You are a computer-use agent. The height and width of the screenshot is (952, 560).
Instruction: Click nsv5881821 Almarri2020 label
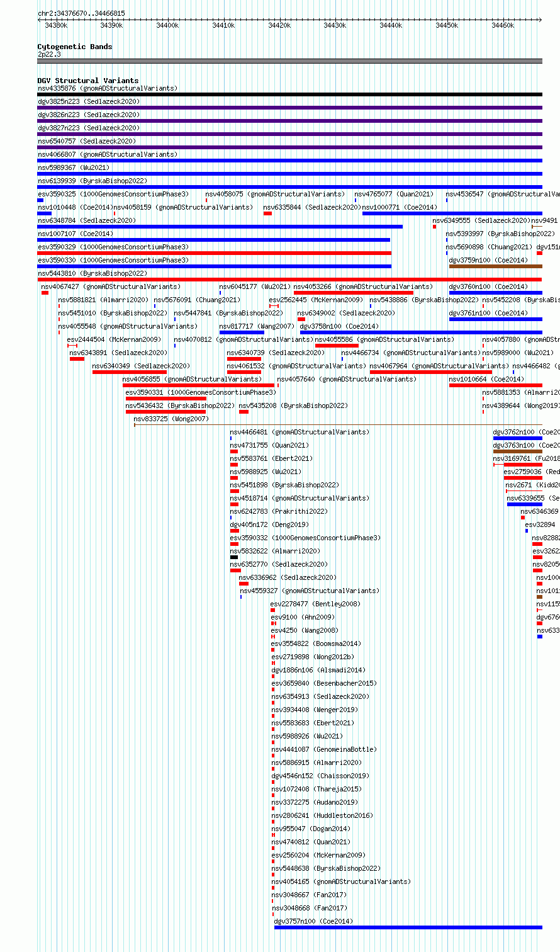104,300
